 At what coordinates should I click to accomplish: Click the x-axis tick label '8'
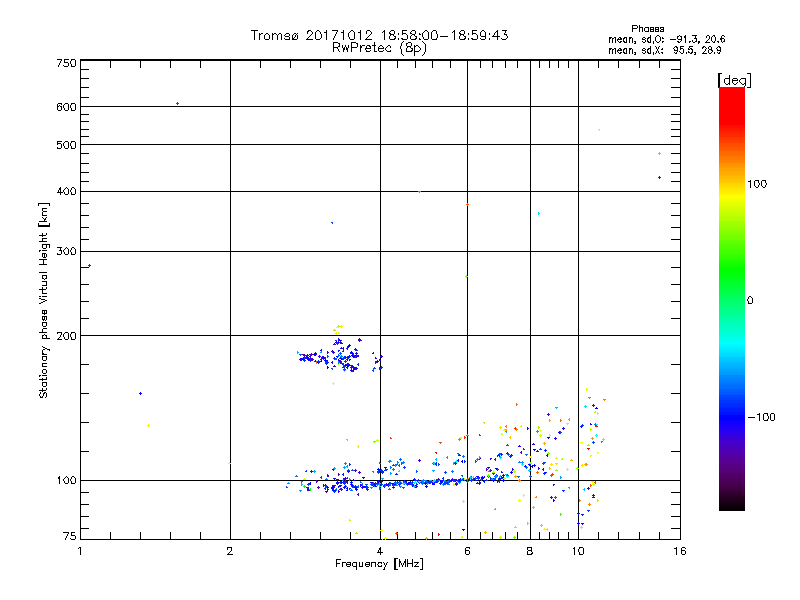[530, 551]
